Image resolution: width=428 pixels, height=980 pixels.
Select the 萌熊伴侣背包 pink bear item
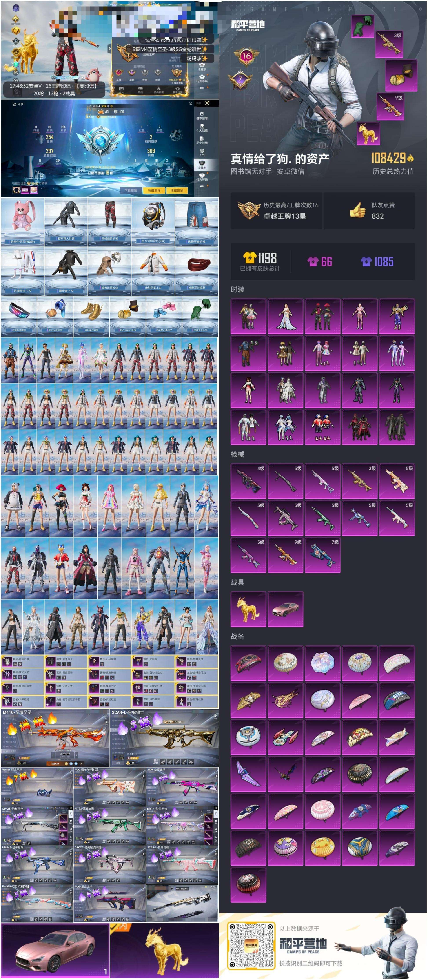(22, 222)
